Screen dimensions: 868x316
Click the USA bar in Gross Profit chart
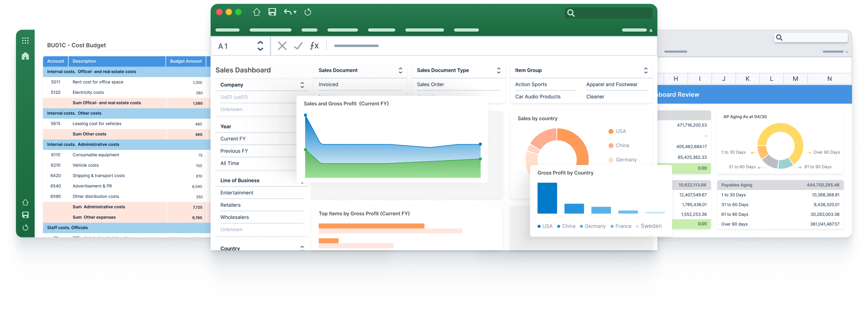coord(547,198)
